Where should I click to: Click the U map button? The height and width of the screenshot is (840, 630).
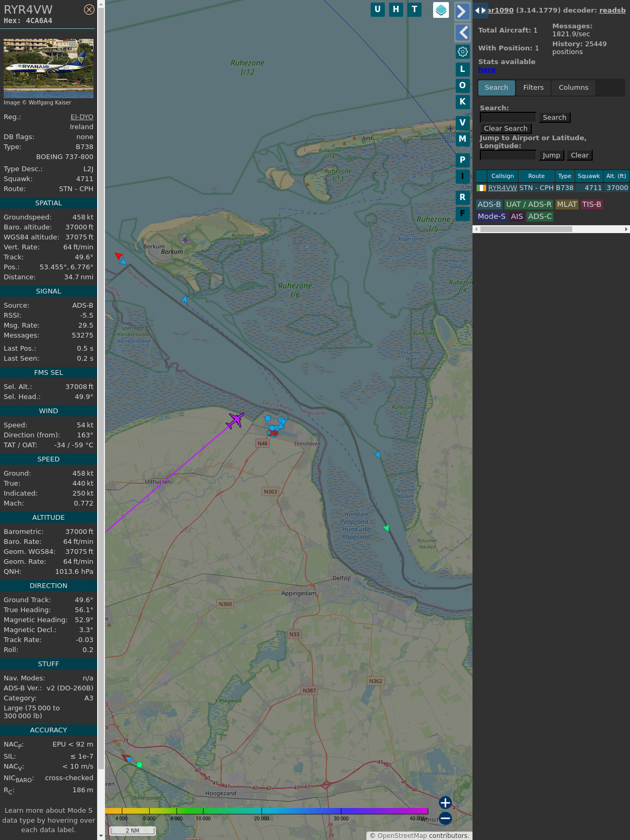pos(377,9)
